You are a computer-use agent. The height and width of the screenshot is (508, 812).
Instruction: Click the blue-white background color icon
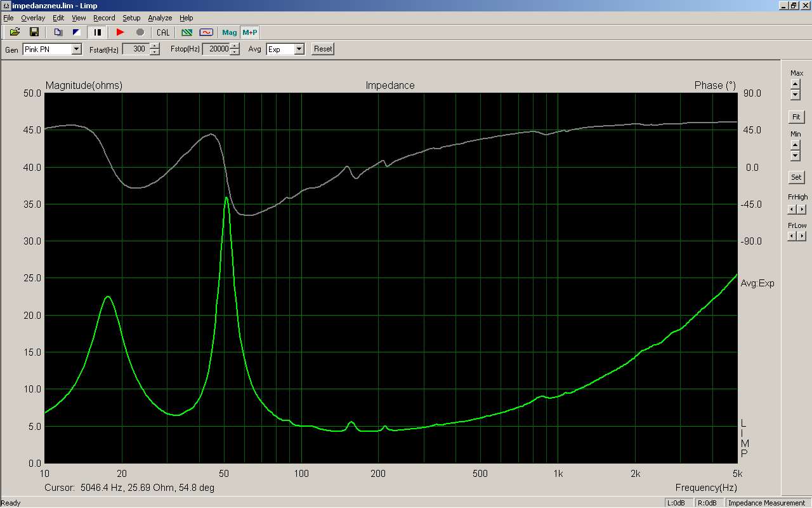(x=76, y=32)
